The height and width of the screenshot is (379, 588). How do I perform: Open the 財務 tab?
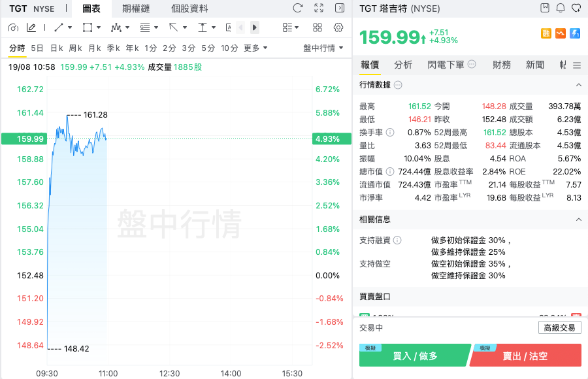click(502, 65)
